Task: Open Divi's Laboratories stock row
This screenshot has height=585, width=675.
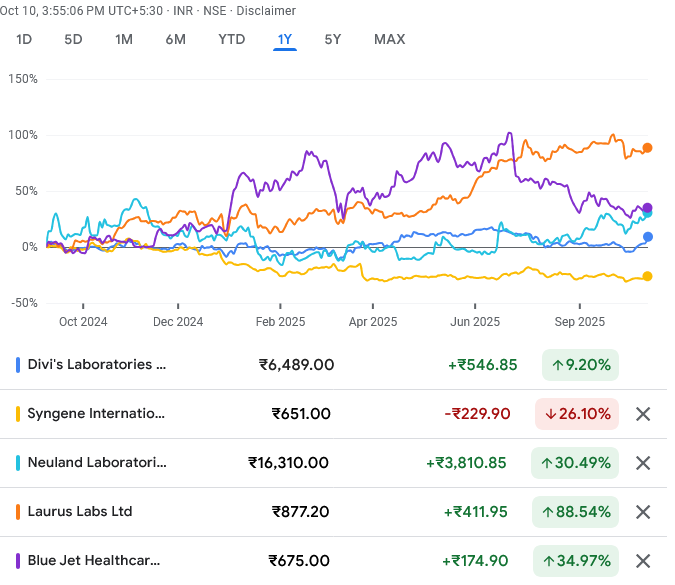Action: point(99,365)
